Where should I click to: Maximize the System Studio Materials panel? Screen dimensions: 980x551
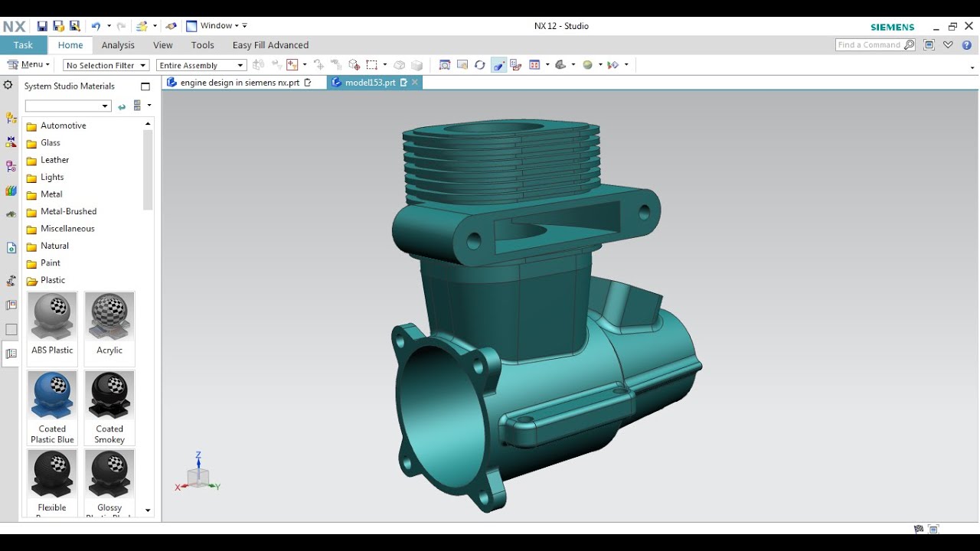point(145,86)
